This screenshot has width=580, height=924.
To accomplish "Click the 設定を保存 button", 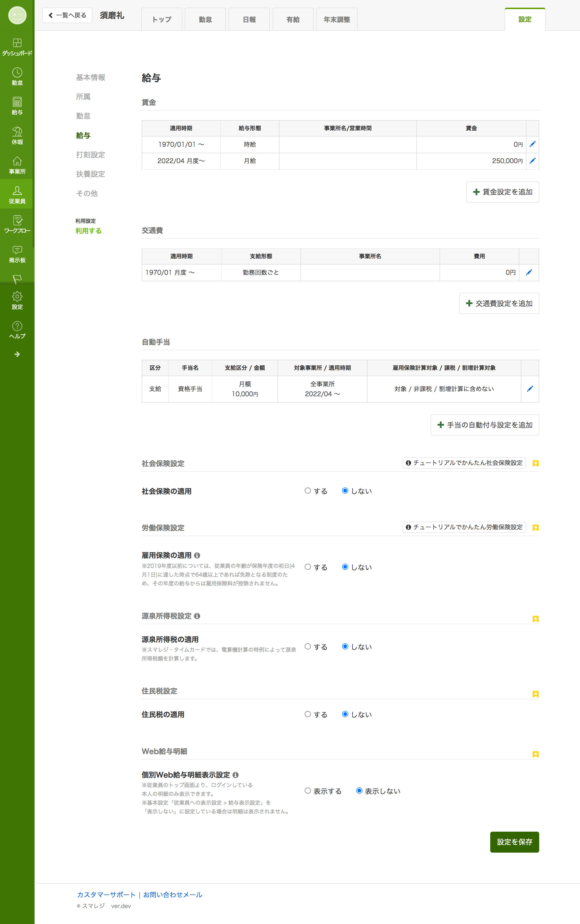I will pos(514,842).
